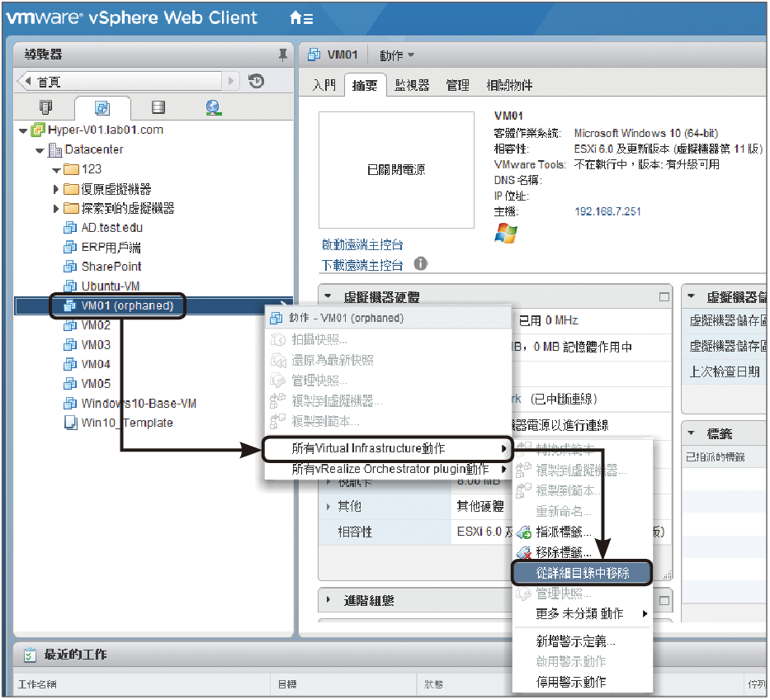Select the ERP用戶端 virtual machine
The height and width of the screenshot is (700, 770).
pyautogui.click(x=111, y=247)
